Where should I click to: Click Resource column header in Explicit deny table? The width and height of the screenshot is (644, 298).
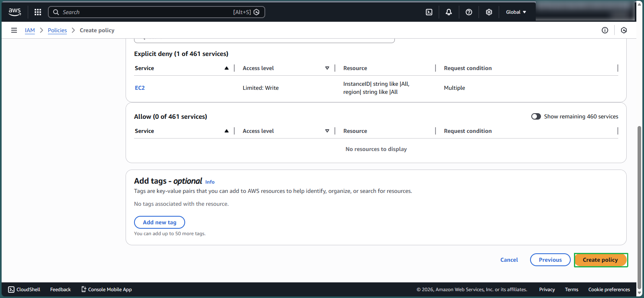click(x=355, y=68)
